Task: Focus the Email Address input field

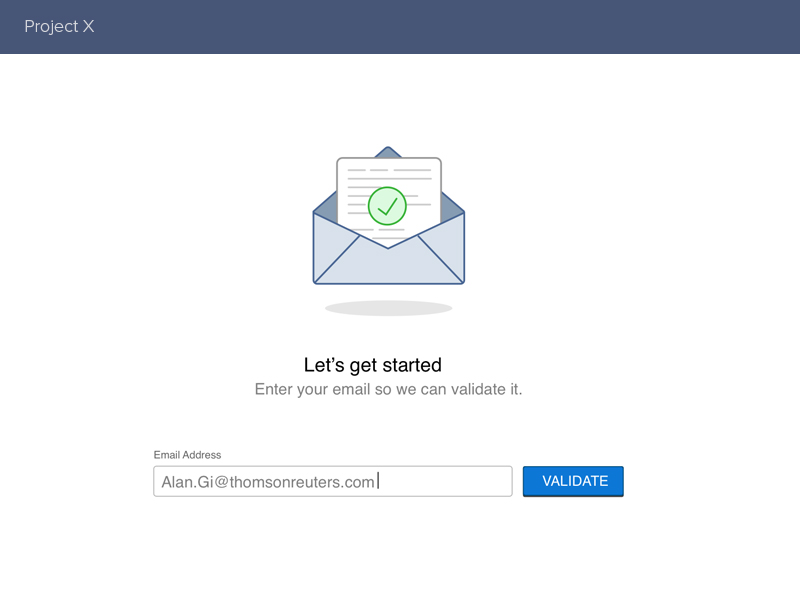Action: (333, 481)
